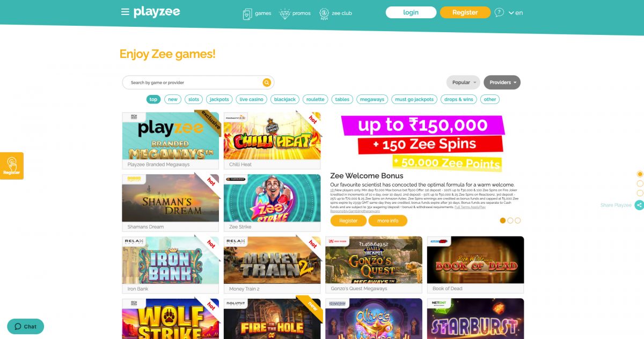644x339 pixels.
Task: Open the help question mark icon
Action: tap(499, 12)
